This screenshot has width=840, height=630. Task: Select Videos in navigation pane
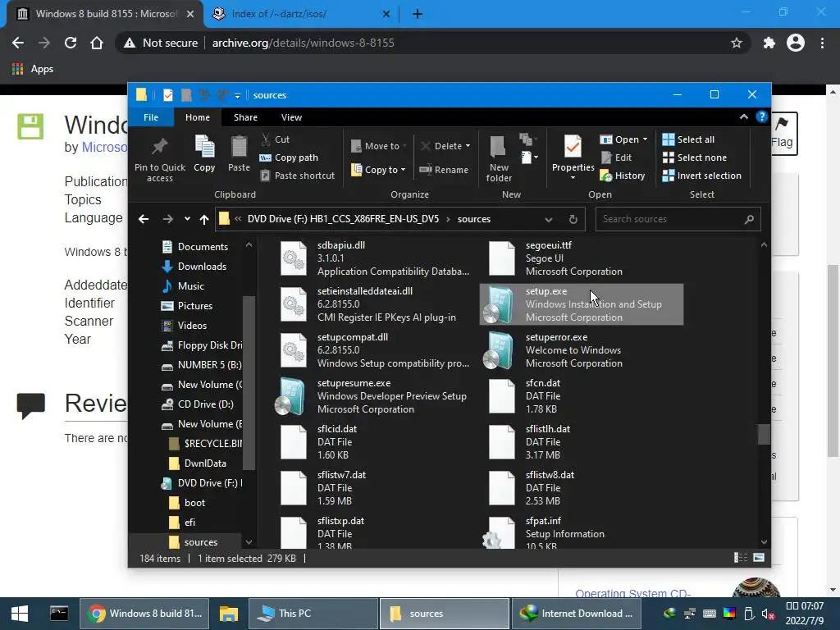185,326
